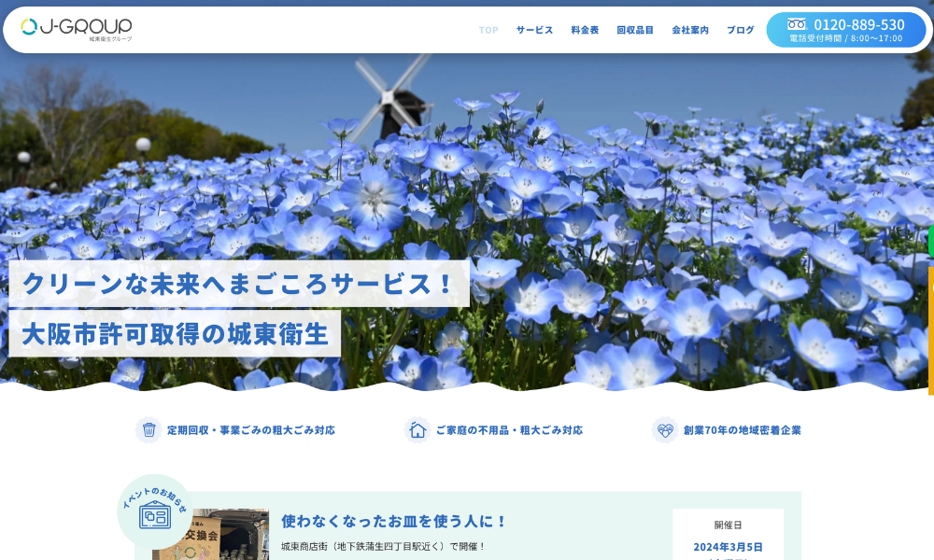Click the heart icon for 創業70年
Screen dimensions: 934x560
pos(665,430)
